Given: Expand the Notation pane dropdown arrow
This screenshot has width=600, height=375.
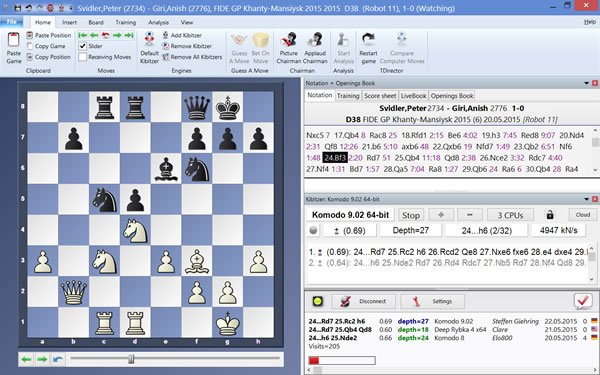Looking at the screenshot, I should (586, 83).
